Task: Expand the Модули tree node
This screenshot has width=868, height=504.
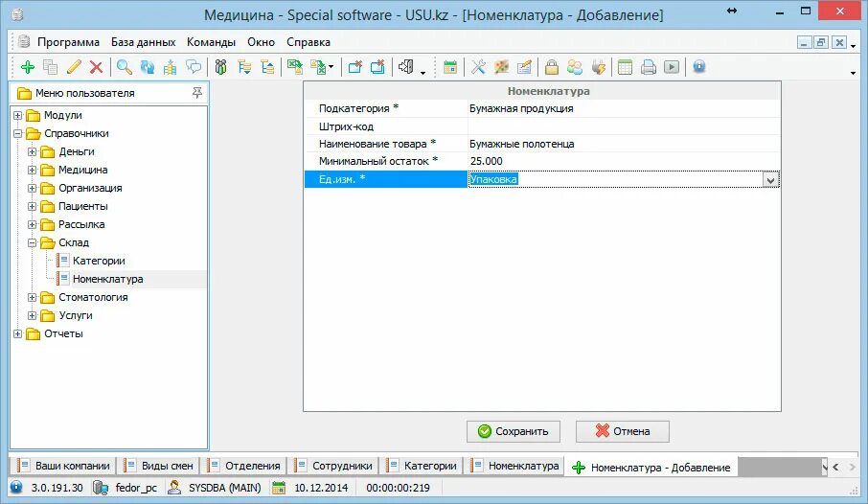Action: point(17,115)
